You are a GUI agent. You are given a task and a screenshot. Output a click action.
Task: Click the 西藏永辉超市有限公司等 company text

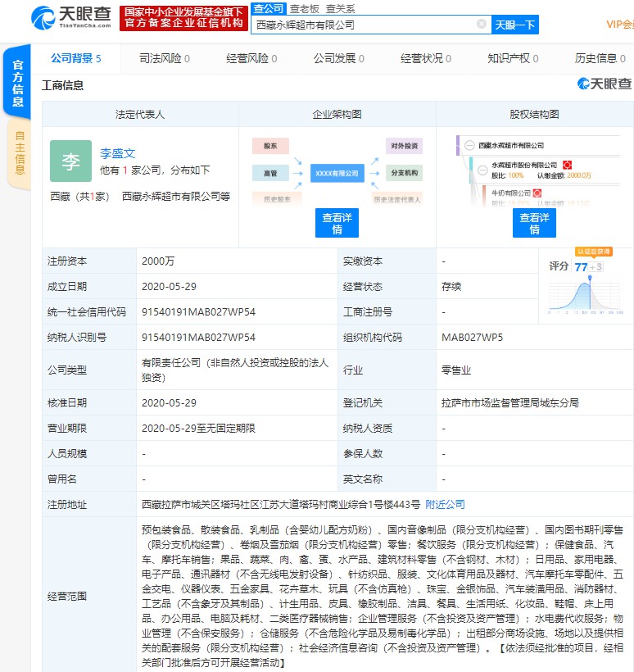[x=176, y=197]
